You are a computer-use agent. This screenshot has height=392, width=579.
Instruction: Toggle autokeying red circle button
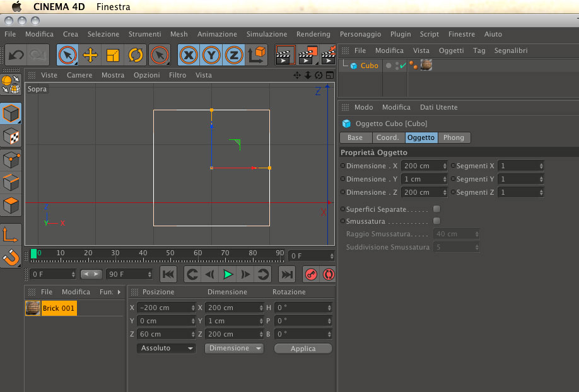click(328, 274)
